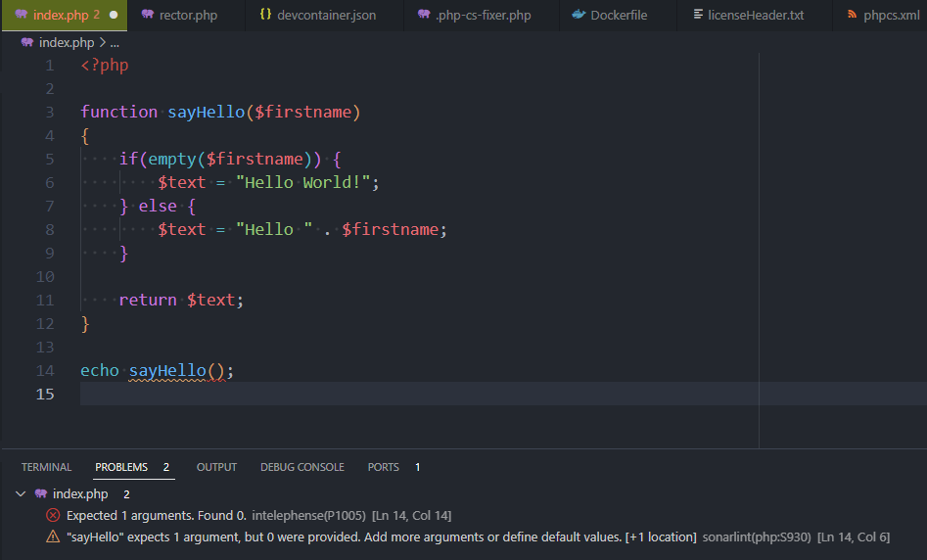927x560 pixels.
Task: Switch to the index.php editor tab
Action: coord(65,16)
